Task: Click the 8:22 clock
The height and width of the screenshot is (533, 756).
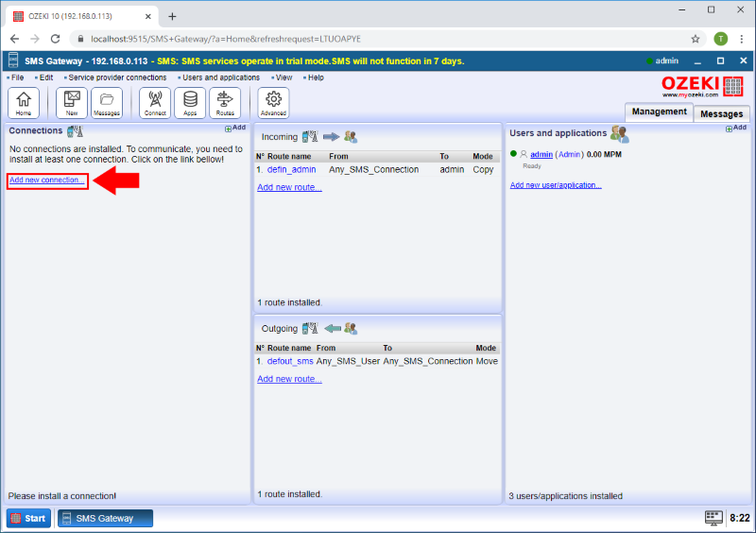Action: [x=740, y=518]
